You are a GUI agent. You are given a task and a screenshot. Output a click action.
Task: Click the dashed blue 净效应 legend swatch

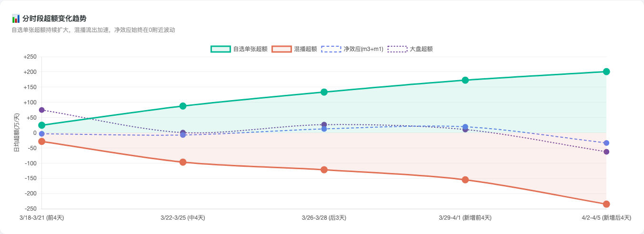coord(331,49)
